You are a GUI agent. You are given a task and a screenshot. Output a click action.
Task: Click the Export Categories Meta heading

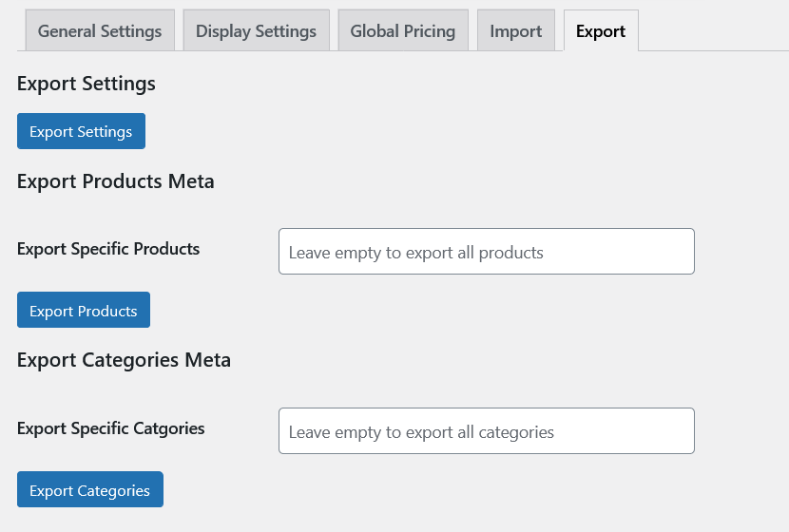coord(124,360)
